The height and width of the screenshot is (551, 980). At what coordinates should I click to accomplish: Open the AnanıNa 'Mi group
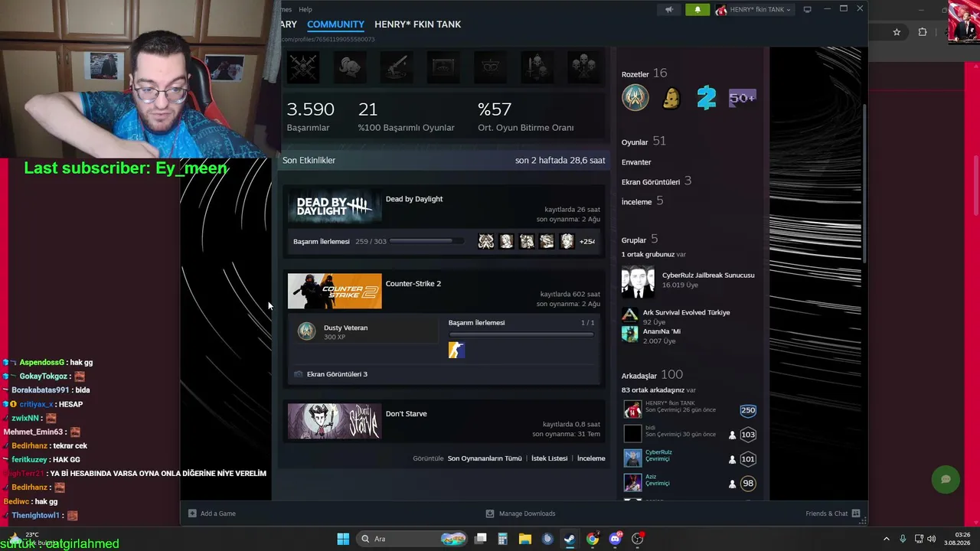(x=661, y=332)
